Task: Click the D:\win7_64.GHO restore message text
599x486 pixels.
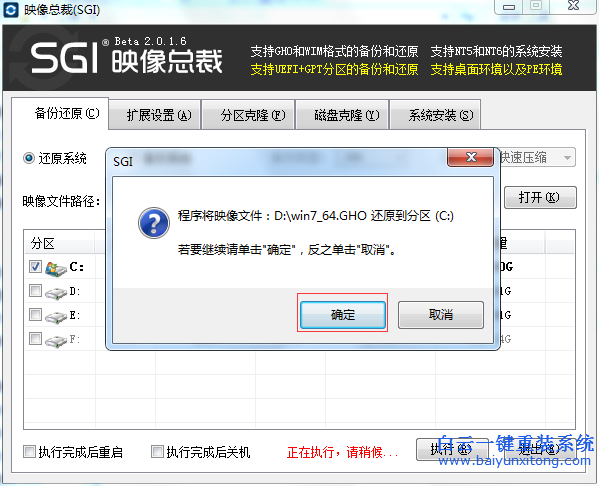Action: tap(316, 216)
